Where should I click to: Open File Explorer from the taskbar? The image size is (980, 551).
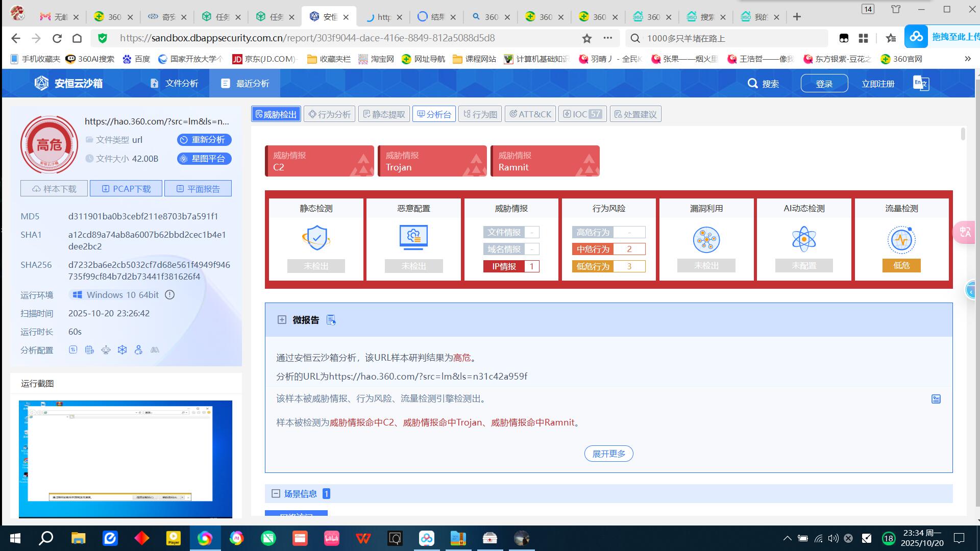click(x=78, y=538)
